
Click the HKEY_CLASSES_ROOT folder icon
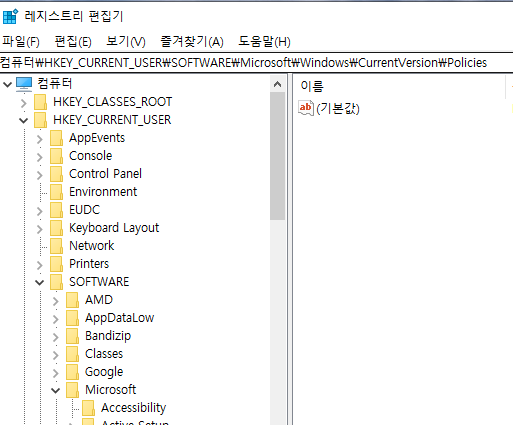click(40, 102)
